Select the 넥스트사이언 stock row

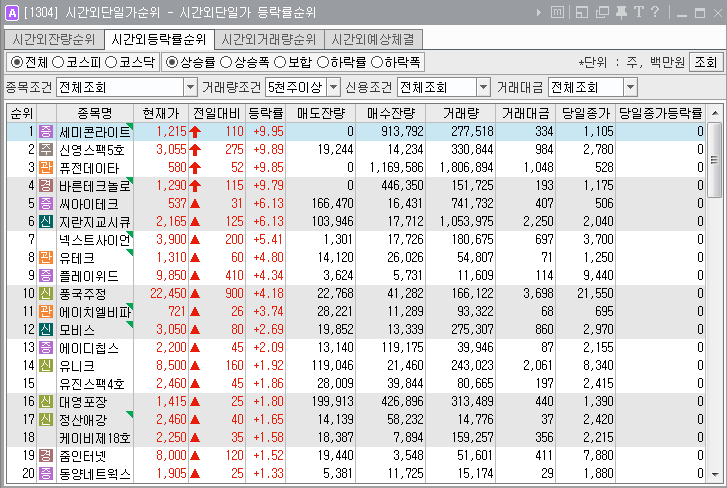[356, 240]
